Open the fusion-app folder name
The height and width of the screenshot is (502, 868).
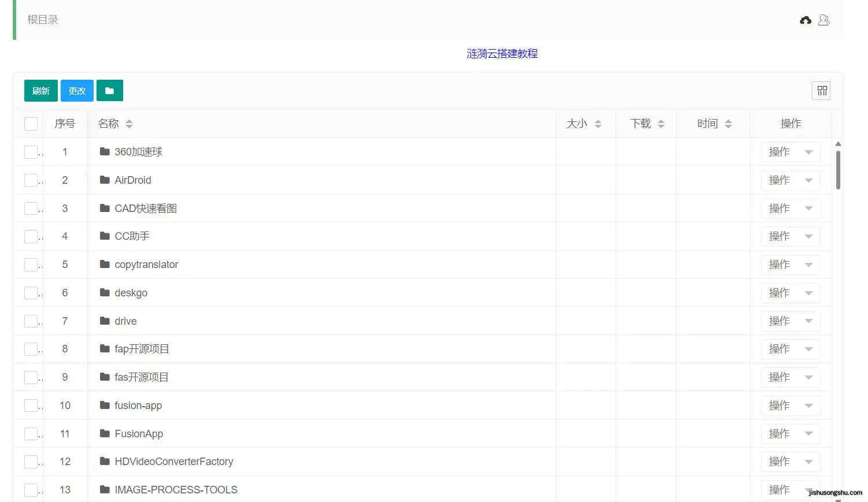(x=138, y=406)
